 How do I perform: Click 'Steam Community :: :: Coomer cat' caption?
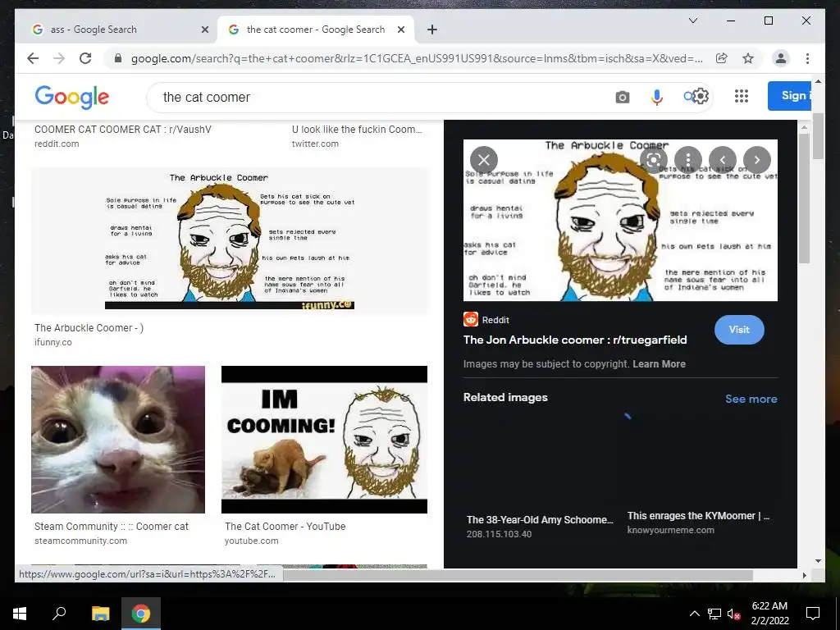(x=112, y=526)
